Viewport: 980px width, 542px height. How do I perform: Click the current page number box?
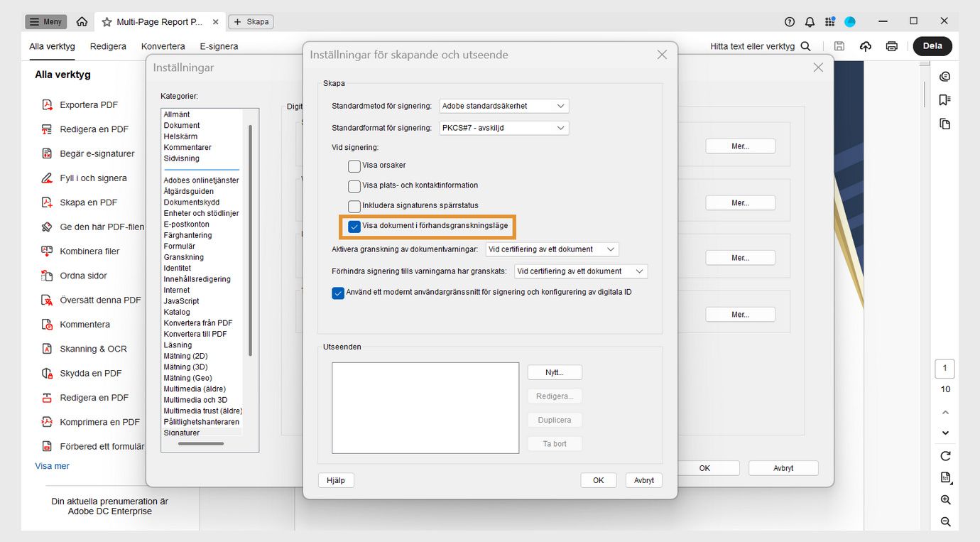pos(944,369)
